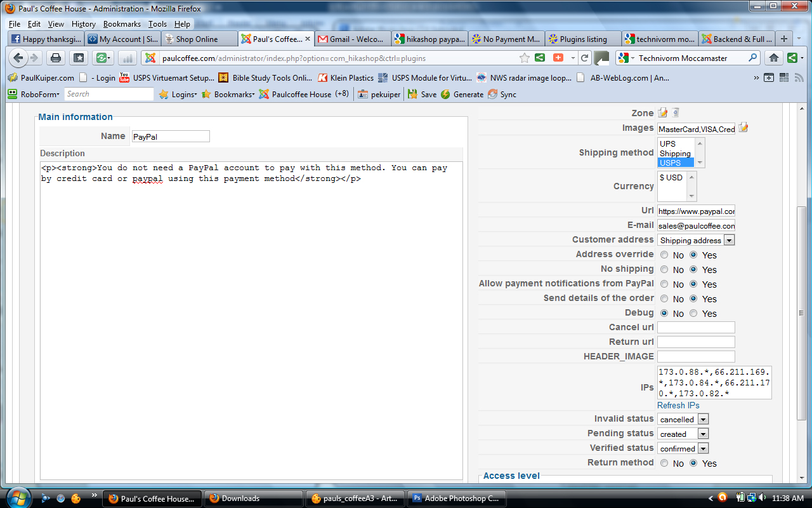Open the Customer address dropdown
The width and height of the screenshot is (812, 508).
(x=696, y=240)
